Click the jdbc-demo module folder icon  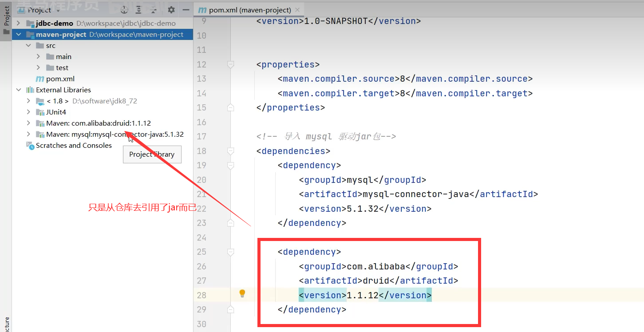[30, 23]
